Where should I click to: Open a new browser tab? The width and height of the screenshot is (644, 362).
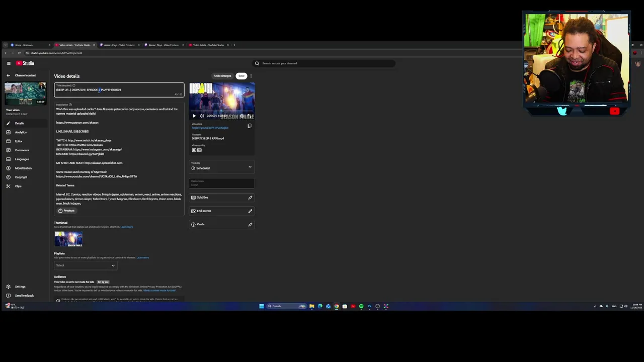234,45
